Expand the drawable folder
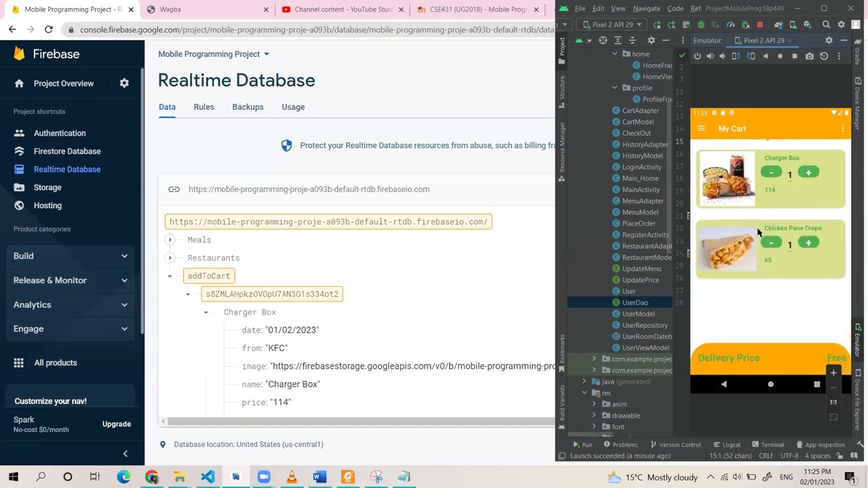Screen dimensions: 868x488 (595, 415)
